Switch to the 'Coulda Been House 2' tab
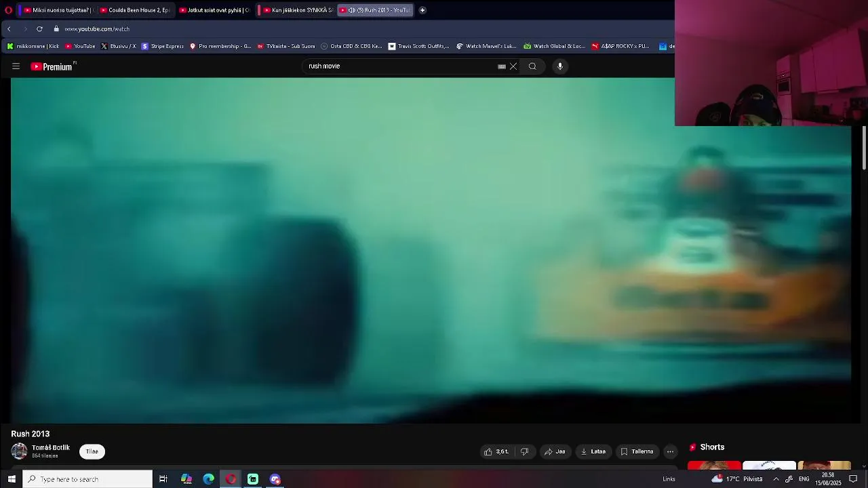Screen dimensions: 868x488 [x=135, y=10]
